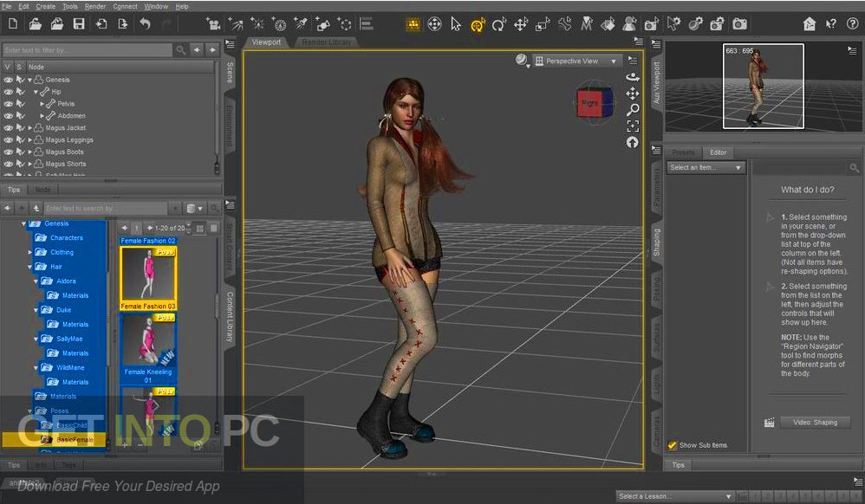Image resolution: width=865 pixels, height=504 pixels.
Task: Select the Rotate tool
Action: pyautogui.click(x=498, y=24)
